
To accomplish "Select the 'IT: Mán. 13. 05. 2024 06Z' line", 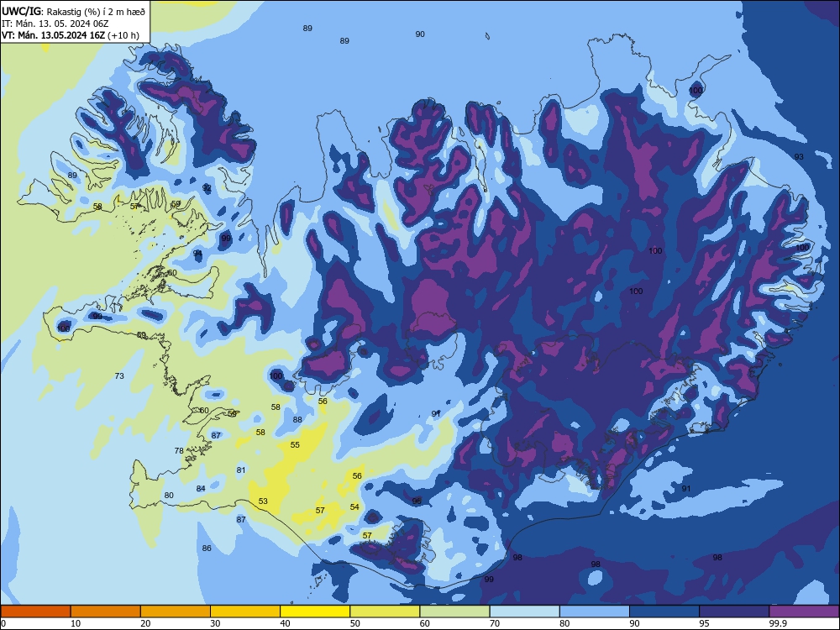I will click(55, 24).
